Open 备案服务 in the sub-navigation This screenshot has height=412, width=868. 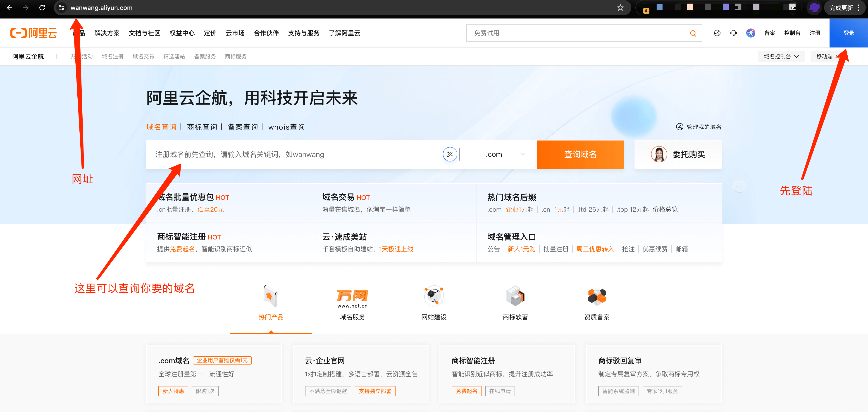click(x=205, y=57)
